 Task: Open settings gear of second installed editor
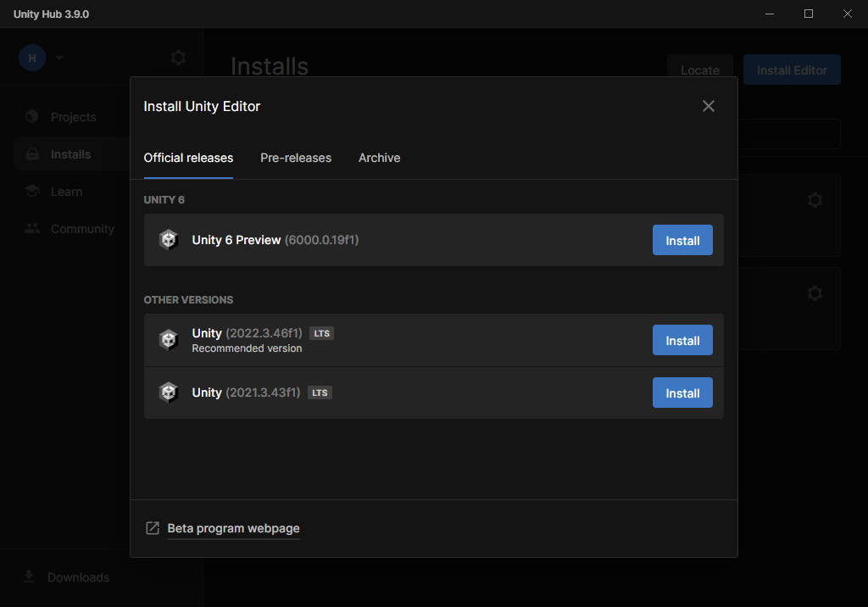click(x=815, y=293)
